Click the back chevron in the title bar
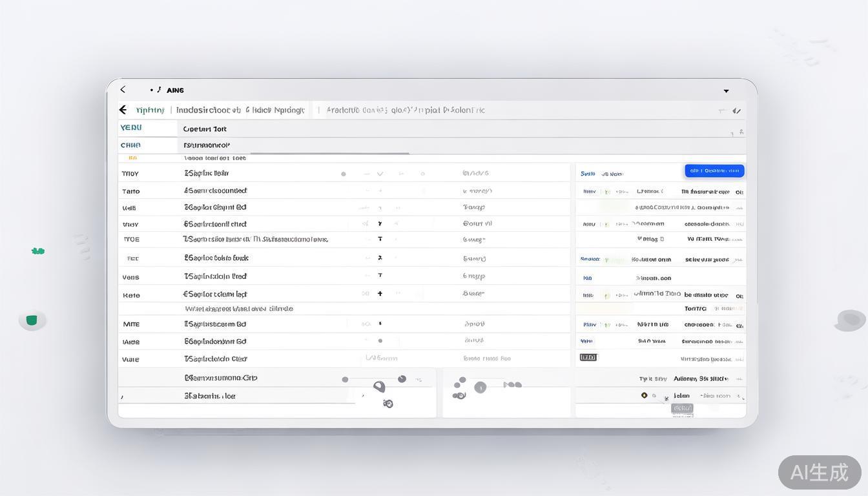Screen dimensions: 868x496 pyautogui.click(x=123, y=90)
